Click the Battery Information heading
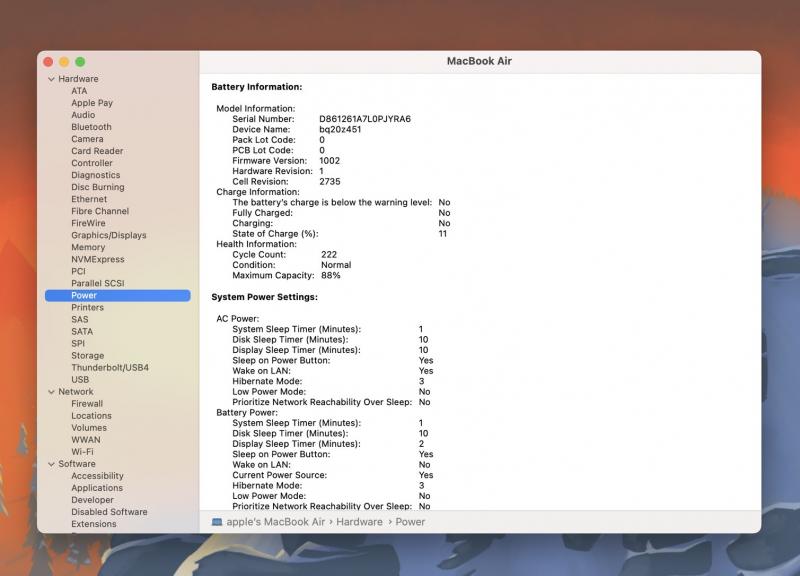The image size is (800, 576). (x=257, y=87)
